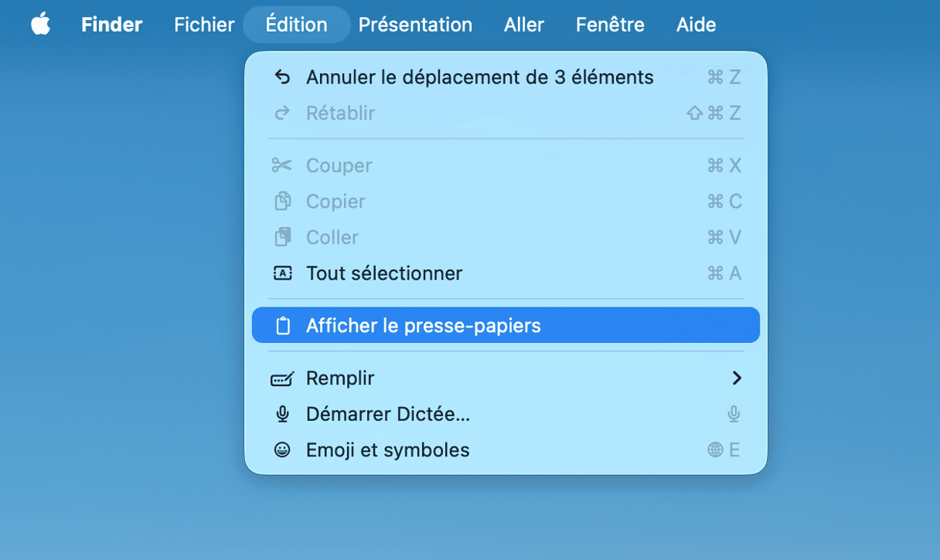
Task: Click the microphone shortcut glyph at right
Action: click(734, 415)
